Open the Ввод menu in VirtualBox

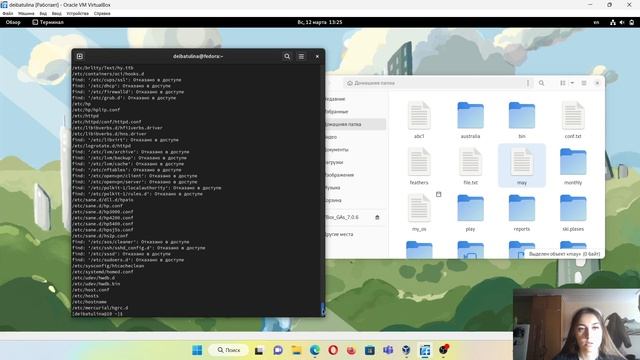point(56,13)
